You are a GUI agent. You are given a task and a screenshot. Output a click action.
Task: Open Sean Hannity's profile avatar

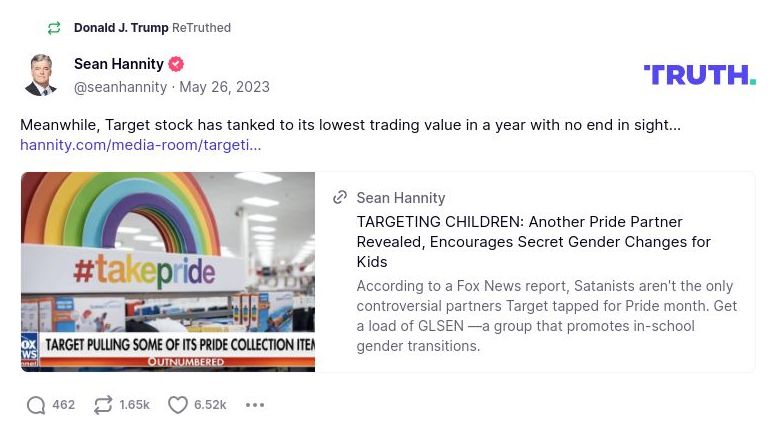tap(41, 75)
